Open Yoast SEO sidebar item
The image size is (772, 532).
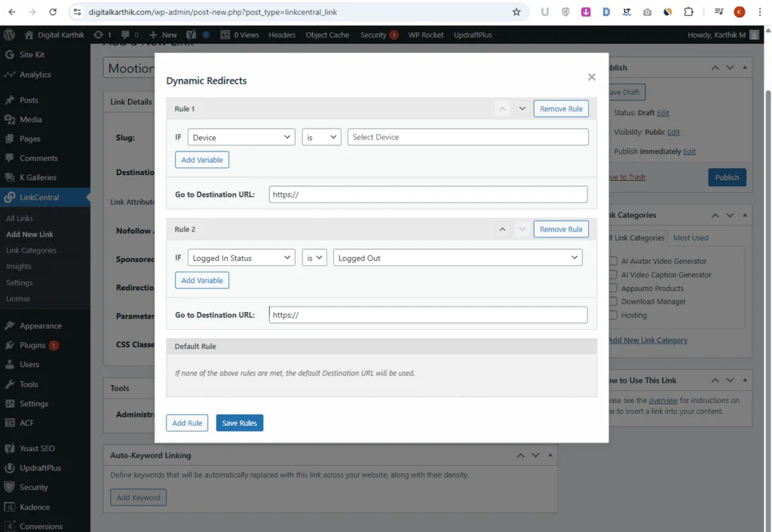37,448
